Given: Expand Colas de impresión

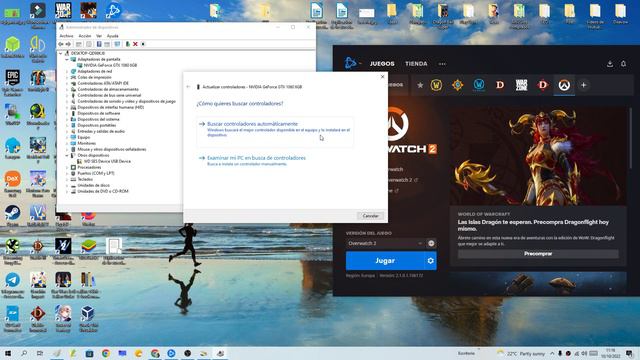Looking at the screenshot, I should pos(67,77).
